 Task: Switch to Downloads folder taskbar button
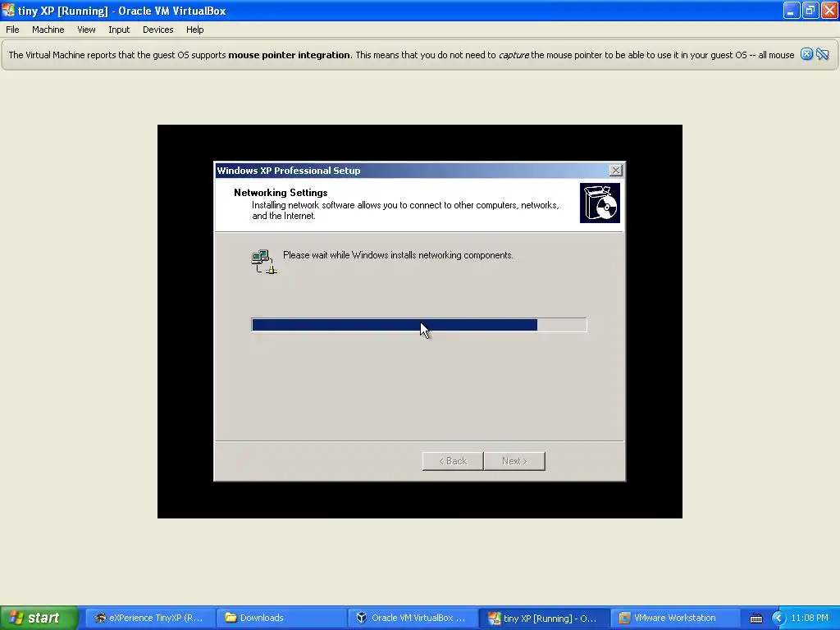pos(282,618)
